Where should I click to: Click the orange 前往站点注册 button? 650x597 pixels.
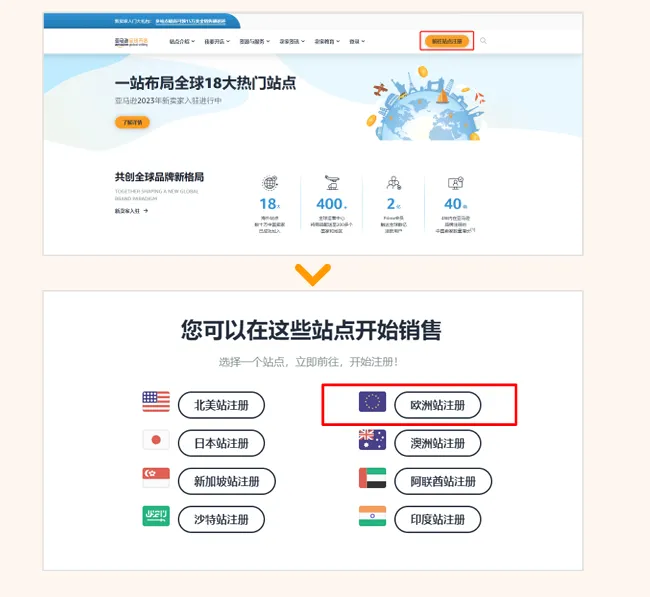pyautogui.click(x=447, y=41)
